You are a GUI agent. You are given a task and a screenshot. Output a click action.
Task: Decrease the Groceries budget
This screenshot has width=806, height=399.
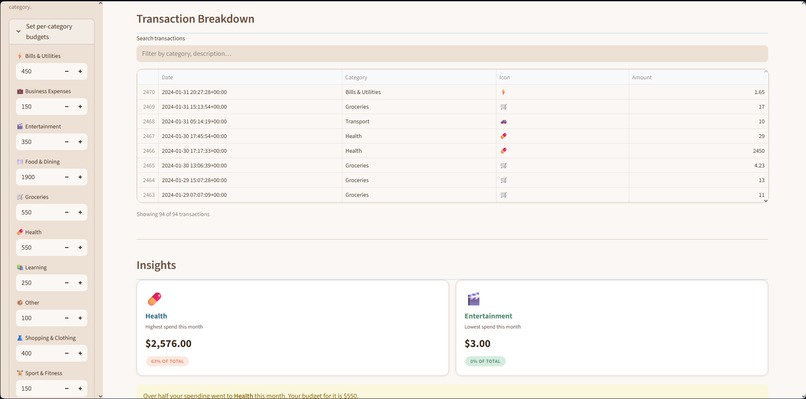point(67,212)
